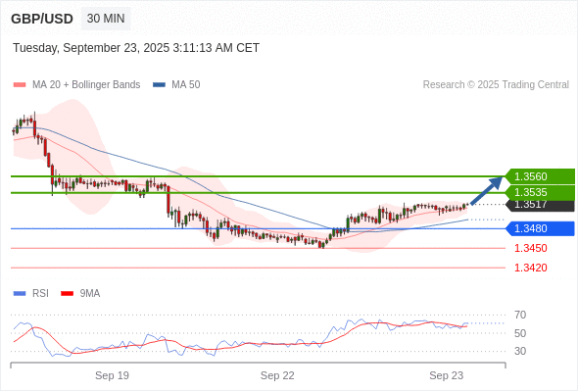This screenshot has height=392, width=578.
Task: Click the pink MA 20 Bollinger legend swatch
Action: point(20,85)
